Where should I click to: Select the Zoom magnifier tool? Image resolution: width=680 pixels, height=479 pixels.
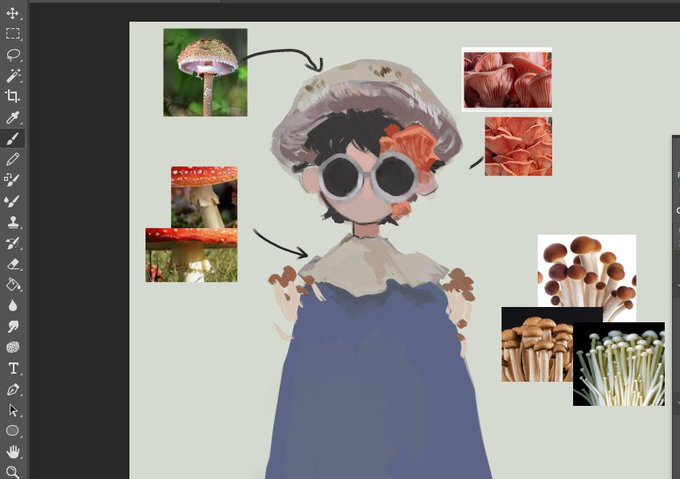13,472
